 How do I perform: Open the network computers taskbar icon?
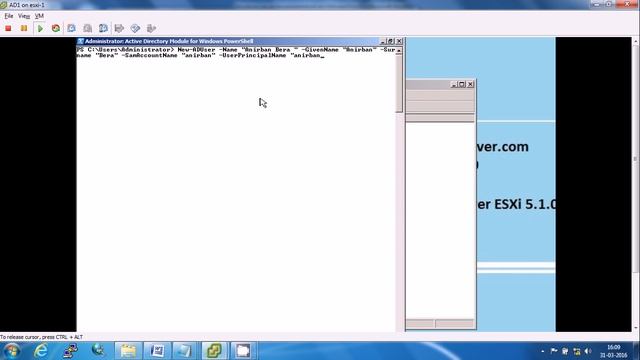(70, 351)
